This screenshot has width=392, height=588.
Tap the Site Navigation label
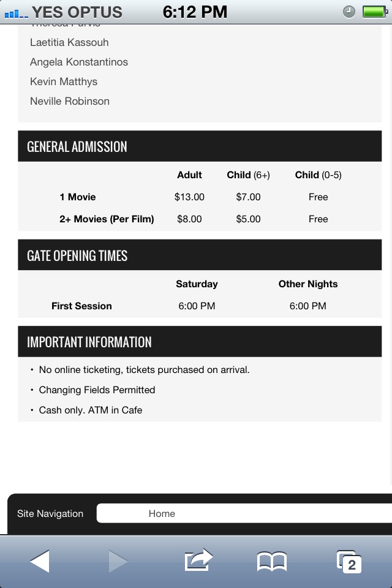[x=50, y=514]
